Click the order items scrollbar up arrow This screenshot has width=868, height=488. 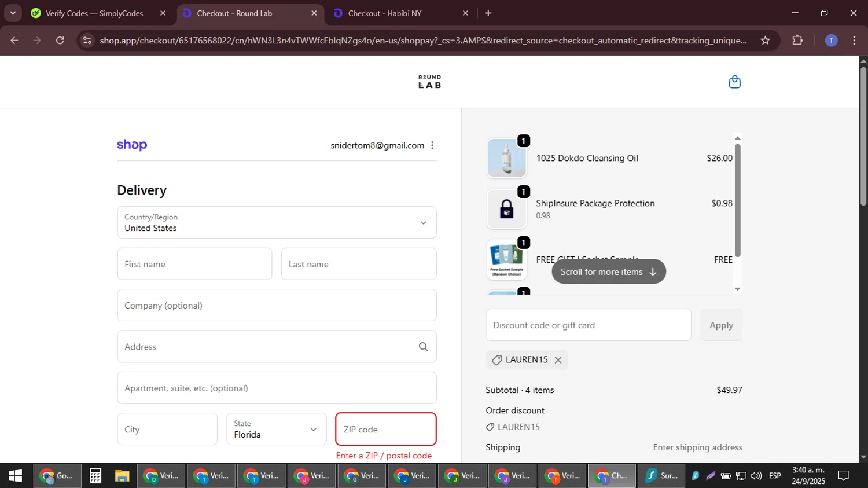[737, 138]
